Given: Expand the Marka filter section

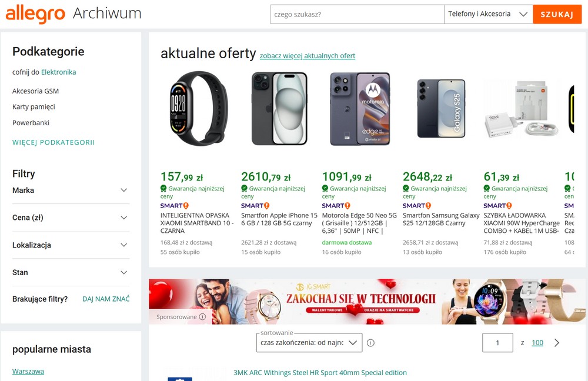Looking at the screenshot, I should click(71, 190).
